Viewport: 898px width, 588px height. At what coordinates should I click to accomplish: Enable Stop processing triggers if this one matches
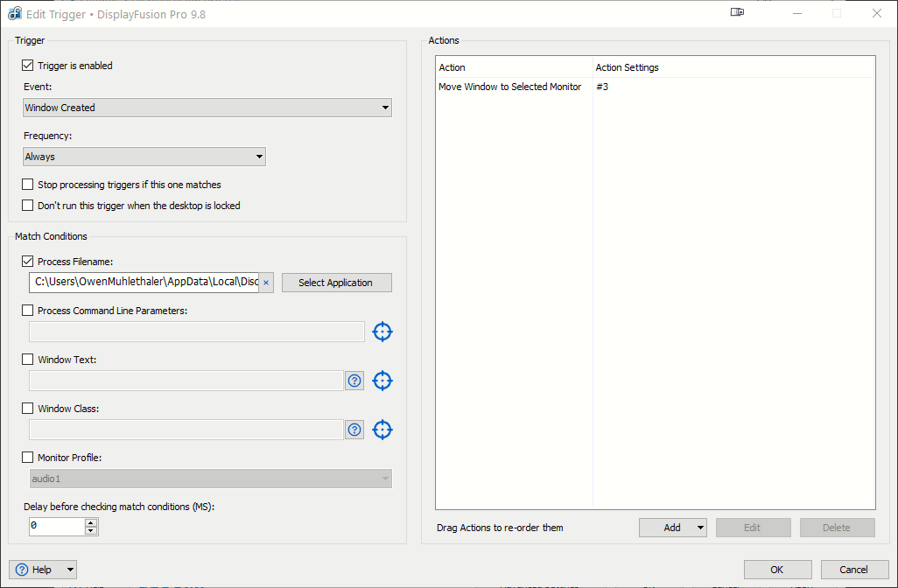pyautogui.click(x=28, y=185)
